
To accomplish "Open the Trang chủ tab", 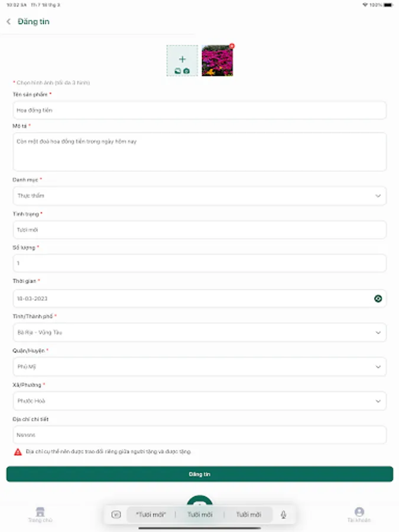I will (40, 514).
